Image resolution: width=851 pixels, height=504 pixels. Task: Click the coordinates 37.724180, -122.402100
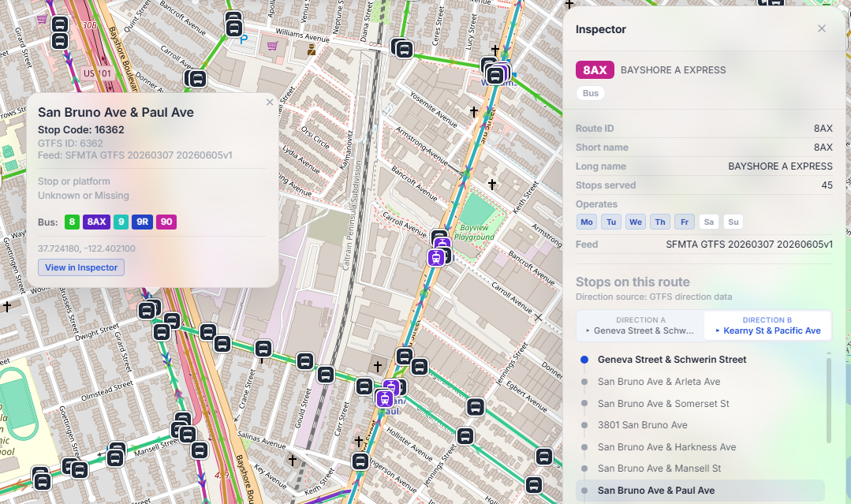(x=87, y=248)
